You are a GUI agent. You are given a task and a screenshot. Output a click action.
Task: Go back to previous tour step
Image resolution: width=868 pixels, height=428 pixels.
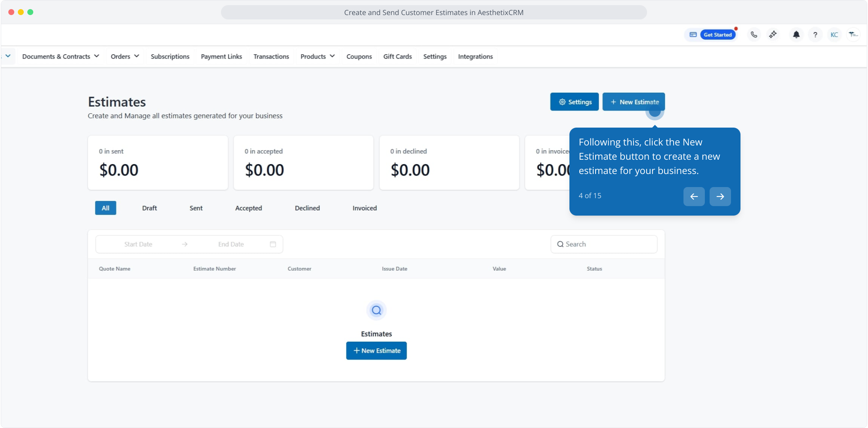pos(694,196)
